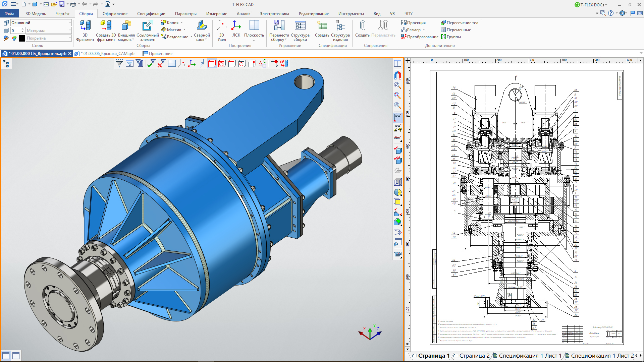Click the black color swatch in Стиль
644x362 pixels.
[x=22, y=38]
